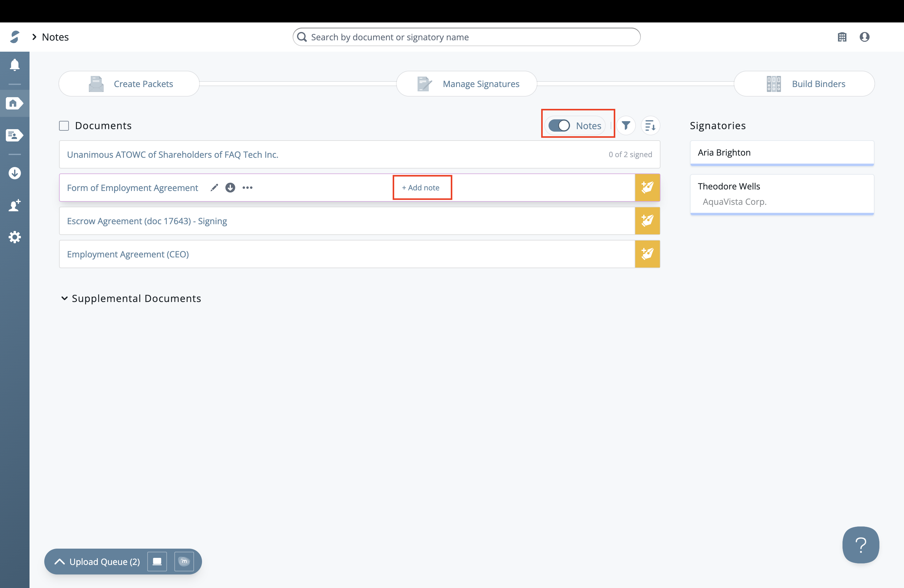Image resolution: width=904 pixels, height=588 pixels.
Task: Click the notifications bell icon in sidebar
Action: point(14,65)
